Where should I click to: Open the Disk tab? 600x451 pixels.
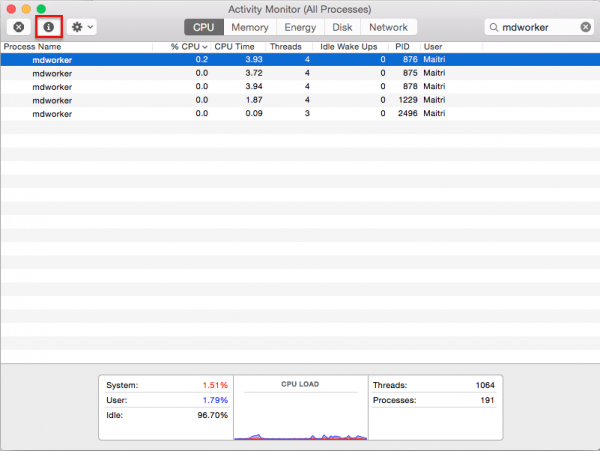click(341, 27)
